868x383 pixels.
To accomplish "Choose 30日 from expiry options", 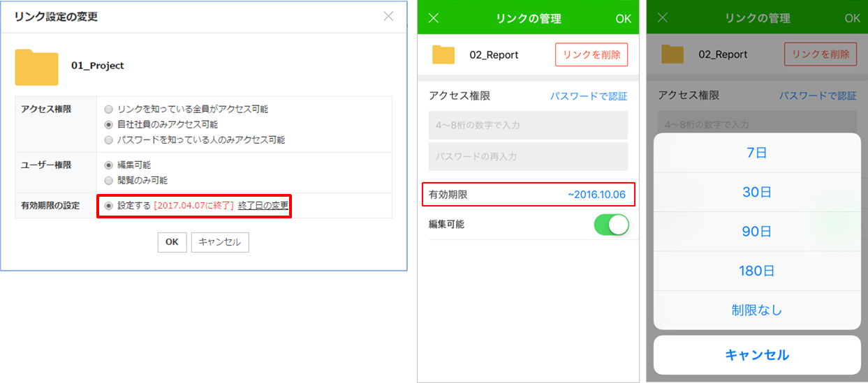I will coord(756,193).
